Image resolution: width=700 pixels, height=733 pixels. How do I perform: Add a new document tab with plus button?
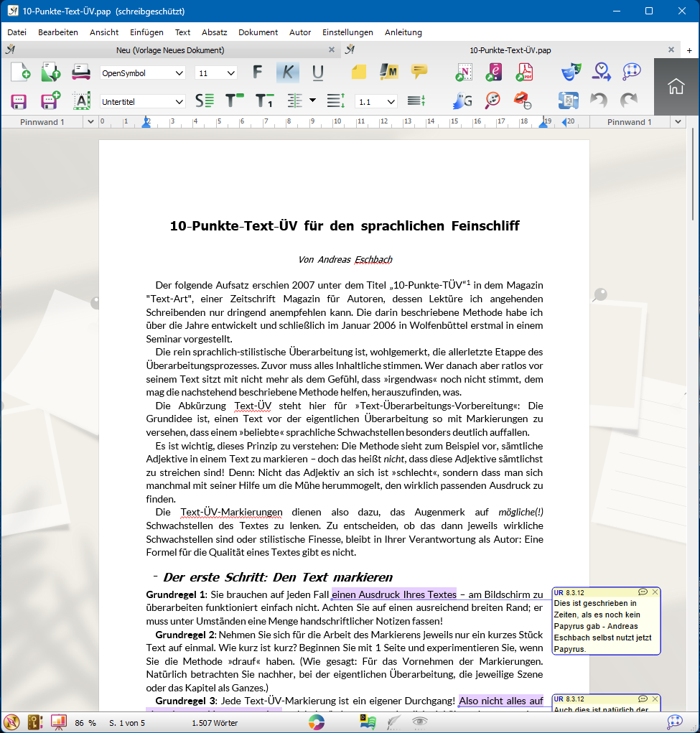click(689, 50)
